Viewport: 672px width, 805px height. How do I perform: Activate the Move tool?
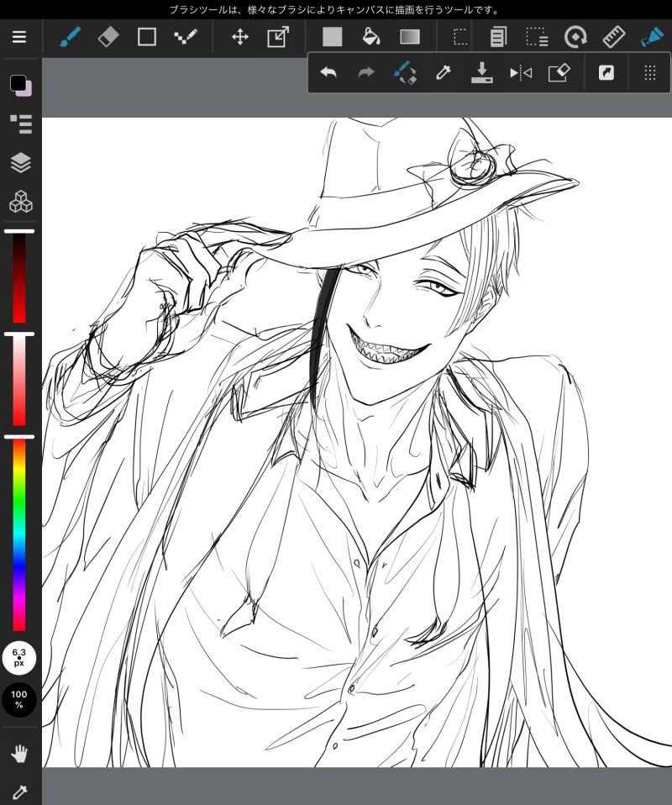click(x=239, y=37)
